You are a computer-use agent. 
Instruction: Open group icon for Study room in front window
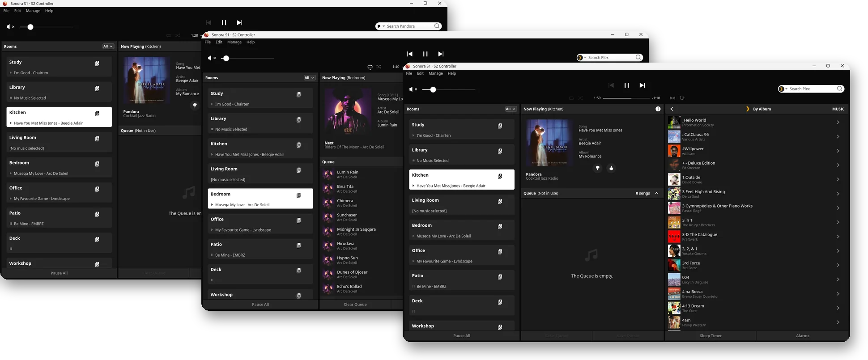pyautogui.click(x=500, y=126)
